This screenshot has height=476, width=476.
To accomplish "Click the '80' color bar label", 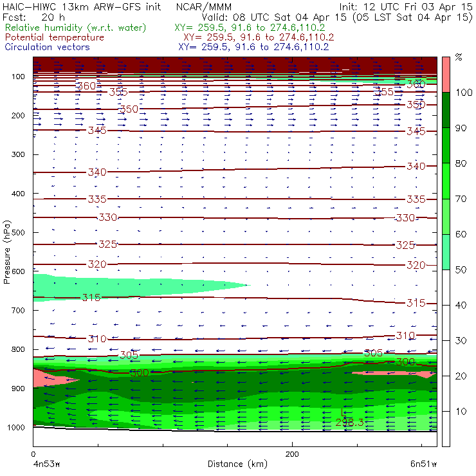I will pos(461,163).
